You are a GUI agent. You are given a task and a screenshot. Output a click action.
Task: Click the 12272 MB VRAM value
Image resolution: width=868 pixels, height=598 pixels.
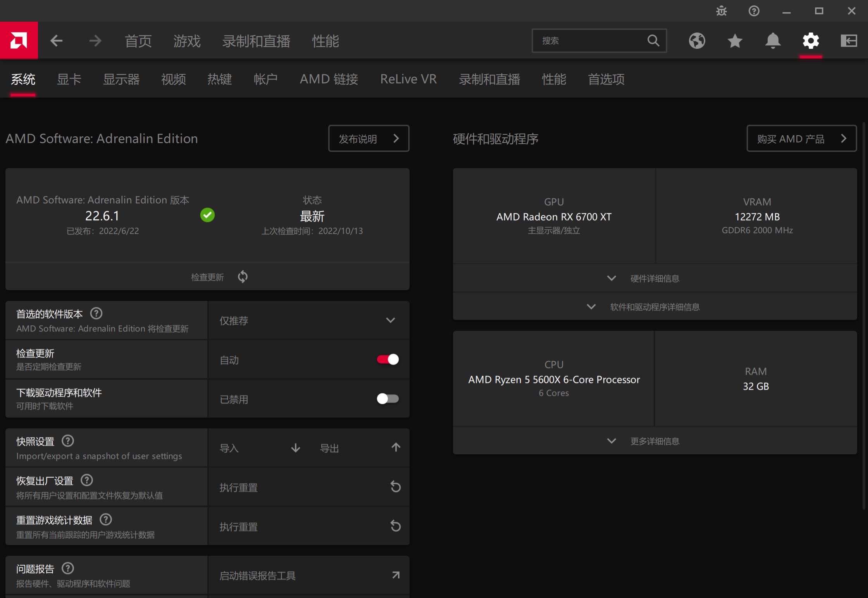tap(757, 217)
